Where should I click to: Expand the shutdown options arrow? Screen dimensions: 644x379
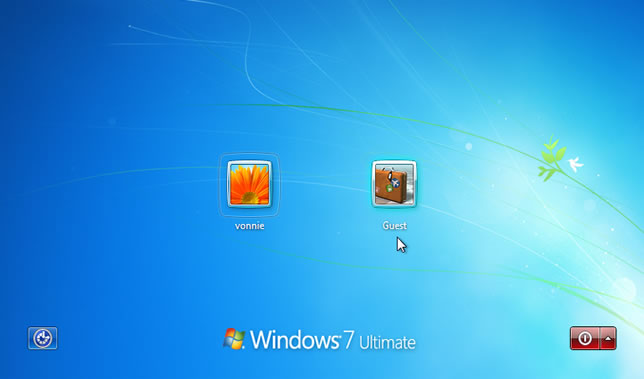pyautogui.click(x=608, y=338)
